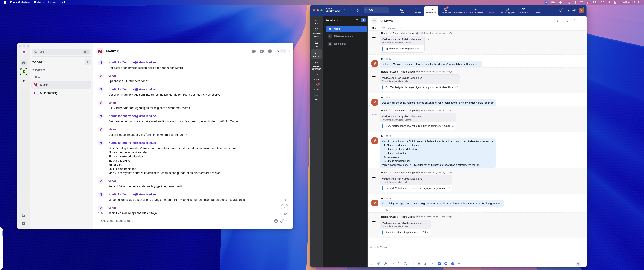
Task: Open the macOS Wi-Fi status icon
Action: pos(602,2)
